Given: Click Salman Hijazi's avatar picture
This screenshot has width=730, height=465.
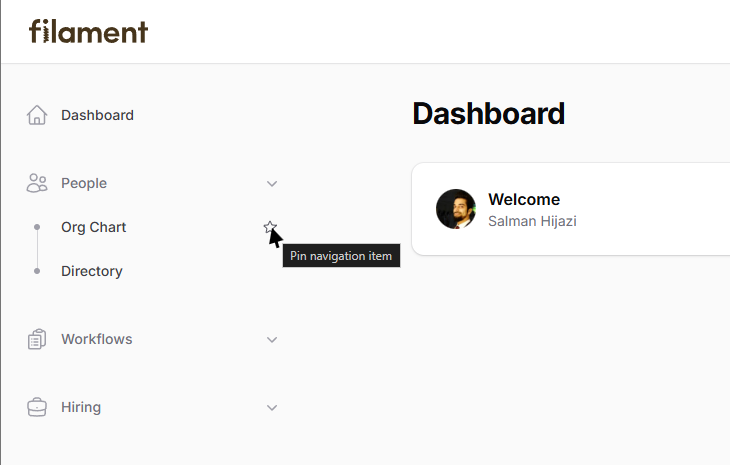Looking at the screenshot, I should [456, 209].
